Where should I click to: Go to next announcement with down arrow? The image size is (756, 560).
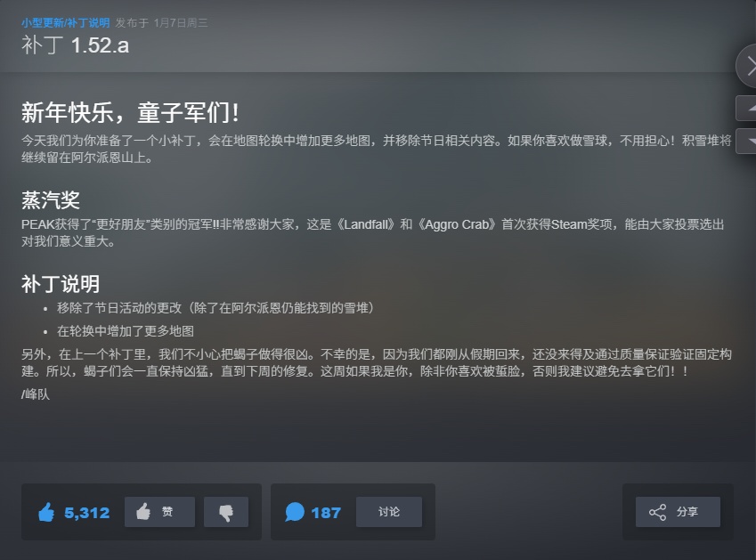746,142
